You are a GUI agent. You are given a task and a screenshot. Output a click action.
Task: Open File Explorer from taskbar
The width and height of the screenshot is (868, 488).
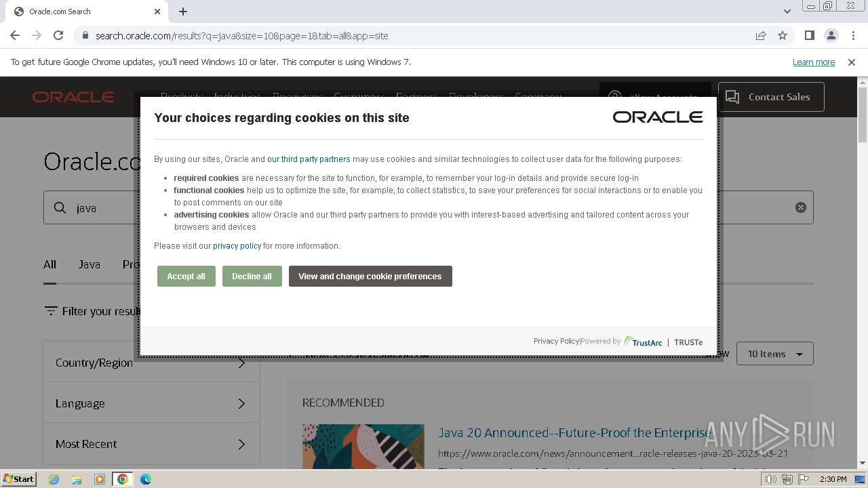[x=77, y=479]
